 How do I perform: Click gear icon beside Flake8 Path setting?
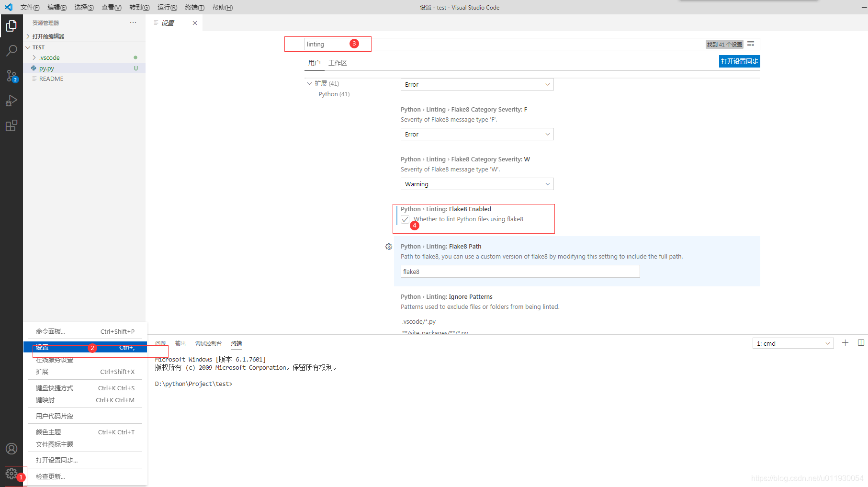389,247
